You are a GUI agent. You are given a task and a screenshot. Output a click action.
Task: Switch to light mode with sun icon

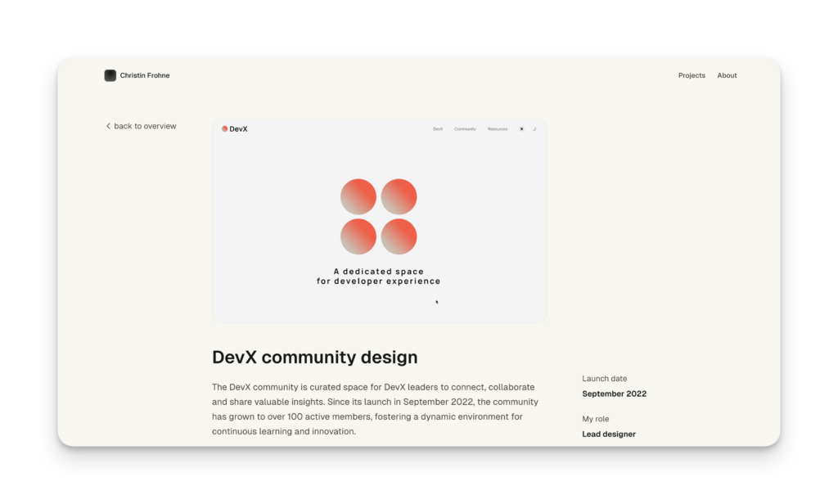click(x=521, y=129)
